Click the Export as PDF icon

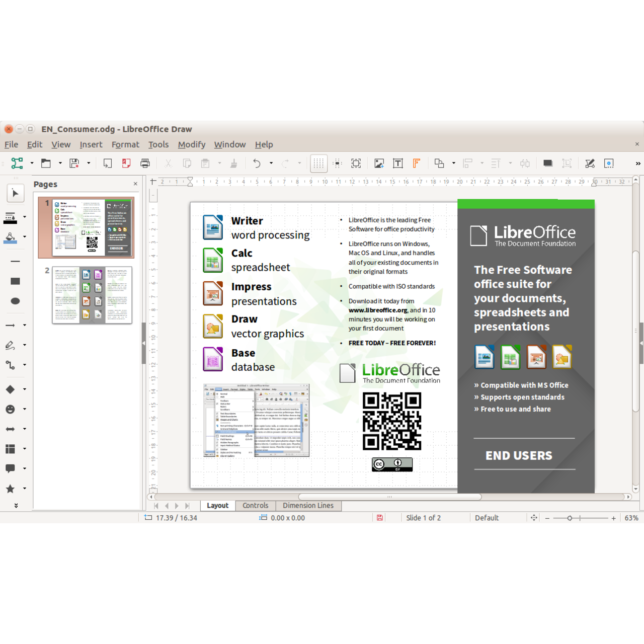coord(126,164)
